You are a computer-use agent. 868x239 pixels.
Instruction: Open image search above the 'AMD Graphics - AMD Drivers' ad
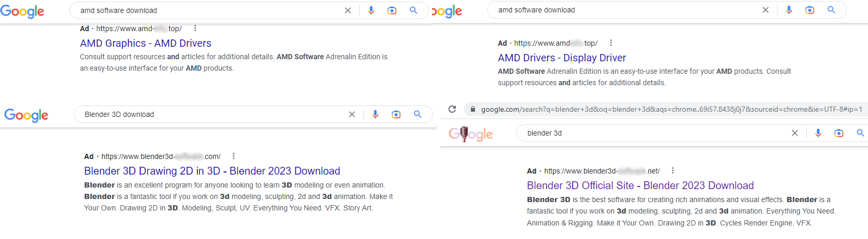pyautogui.click(x=392, y=10)
